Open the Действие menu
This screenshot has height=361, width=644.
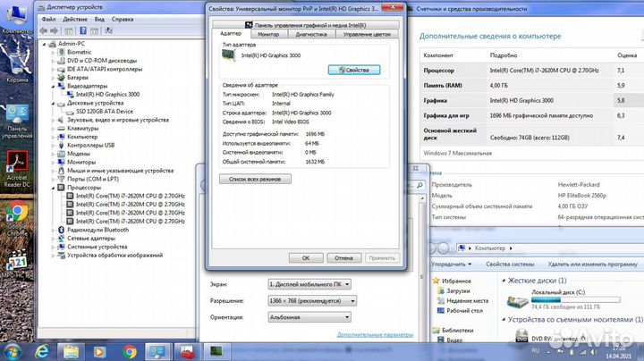(x=75, y=20)
